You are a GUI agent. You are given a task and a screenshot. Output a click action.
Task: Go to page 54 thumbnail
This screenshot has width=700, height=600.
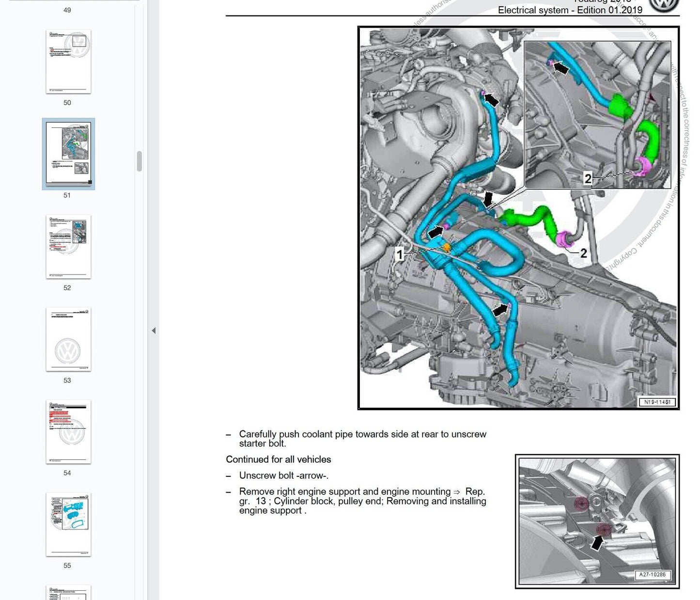tap(68, 432)
